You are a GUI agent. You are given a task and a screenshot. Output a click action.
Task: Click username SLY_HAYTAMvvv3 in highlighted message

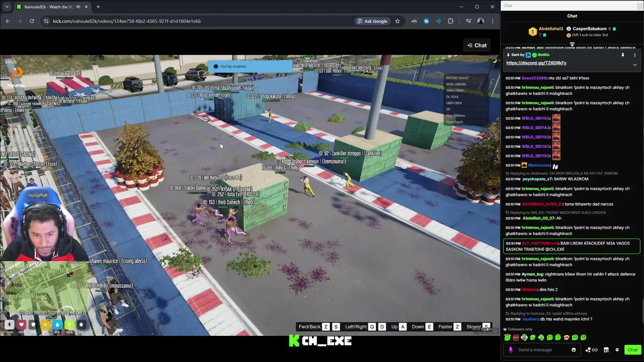[x=540, y=243]
